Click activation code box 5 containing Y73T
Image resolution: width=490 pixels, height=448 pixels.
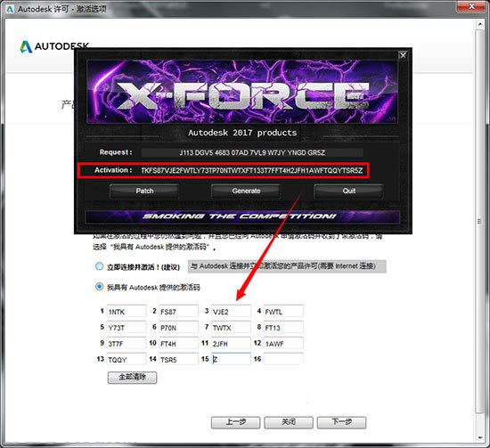point(127,328)
